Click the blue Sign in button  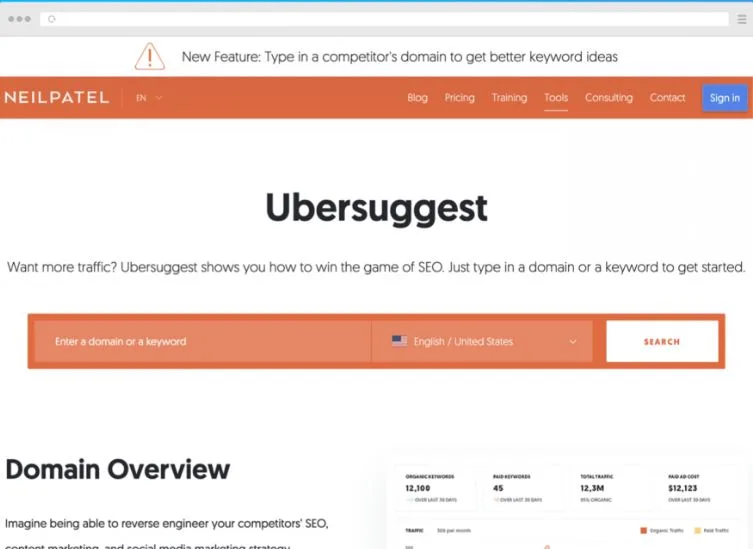click(725, 98)
